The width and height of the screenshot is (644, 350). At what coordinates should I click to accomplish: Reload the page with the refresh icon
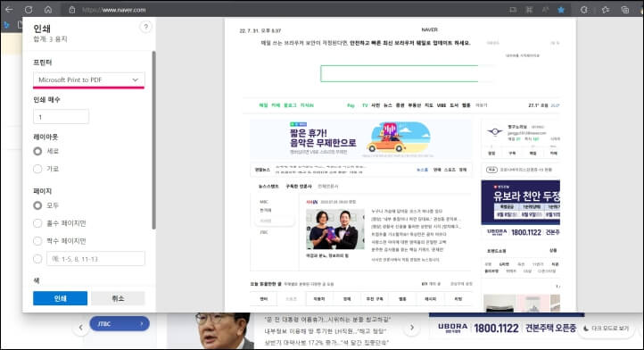pyautogui.click(x=29, y=10)
